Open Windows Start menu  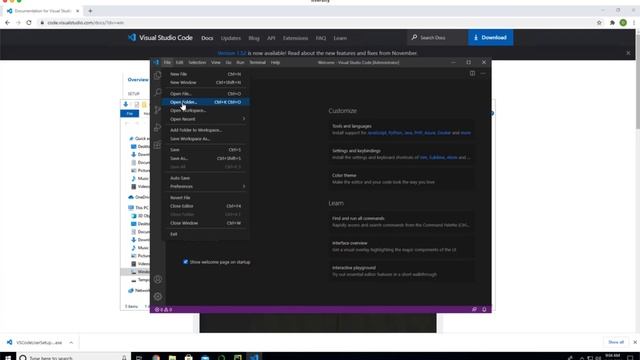tap(8, 358)
